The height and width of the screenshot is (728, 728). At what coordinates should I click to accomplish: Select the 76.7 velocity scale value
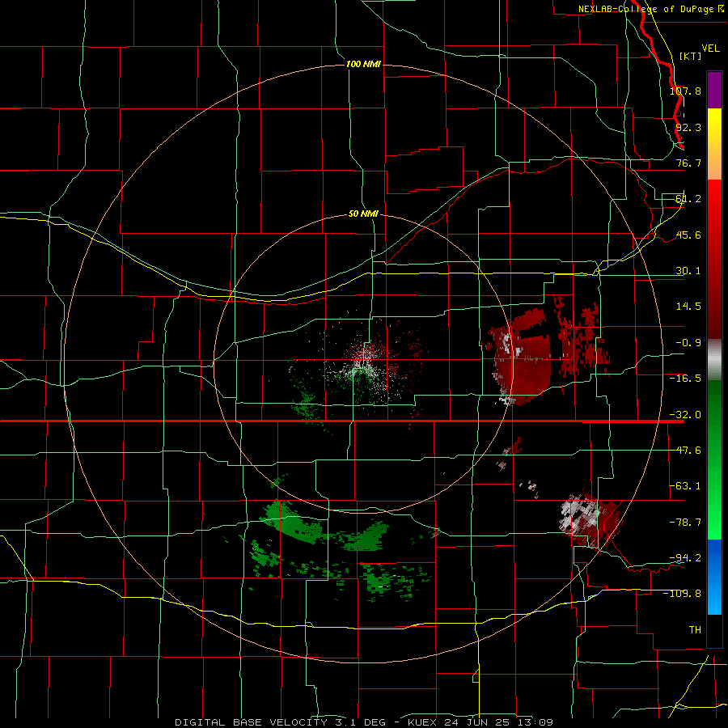point(688,163)
